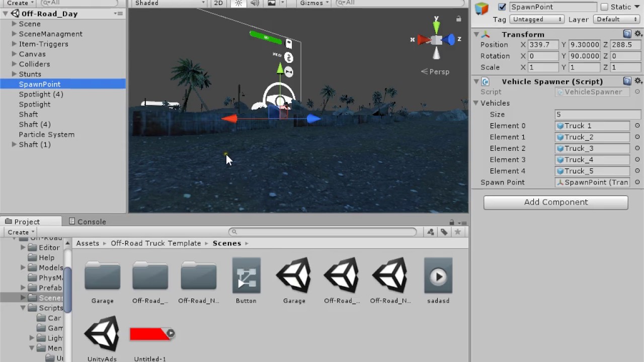Open hierarchy panel options menu
The width and height of the screenshot is (644, 362).
pos(119,14)
